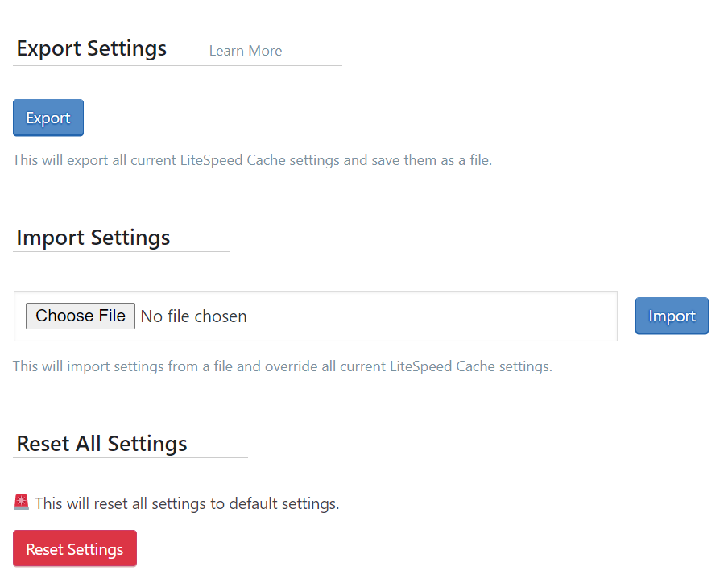Click the reset to default warning text
728x575 pixels.
pyautogui.click(x=187, y=504)
